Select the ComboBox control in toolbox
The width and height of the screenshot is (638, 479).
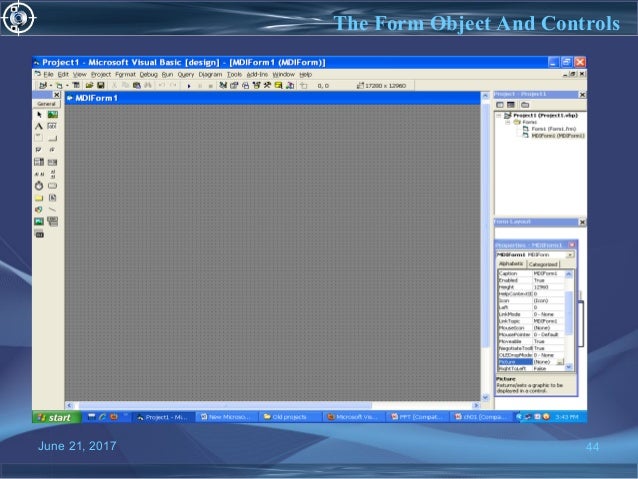[x=39, y=162]
